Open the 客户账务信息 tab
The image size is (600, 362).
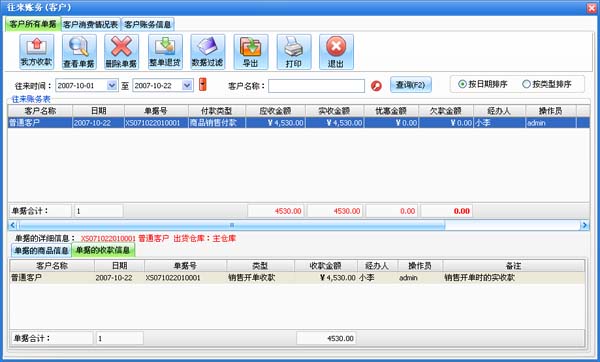(148, 24)
